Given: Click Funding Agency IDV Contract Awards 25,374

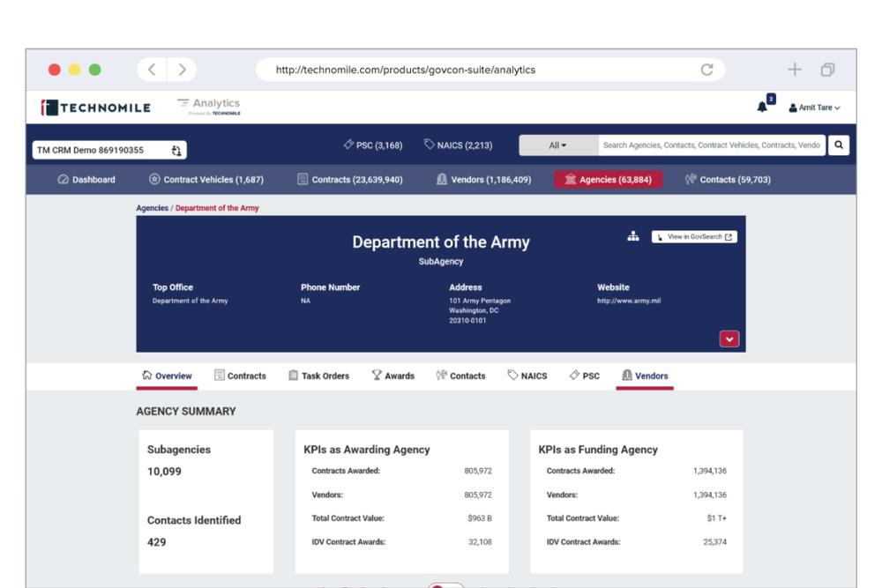Looking at the screenshot, I should (x=714, y=542).
